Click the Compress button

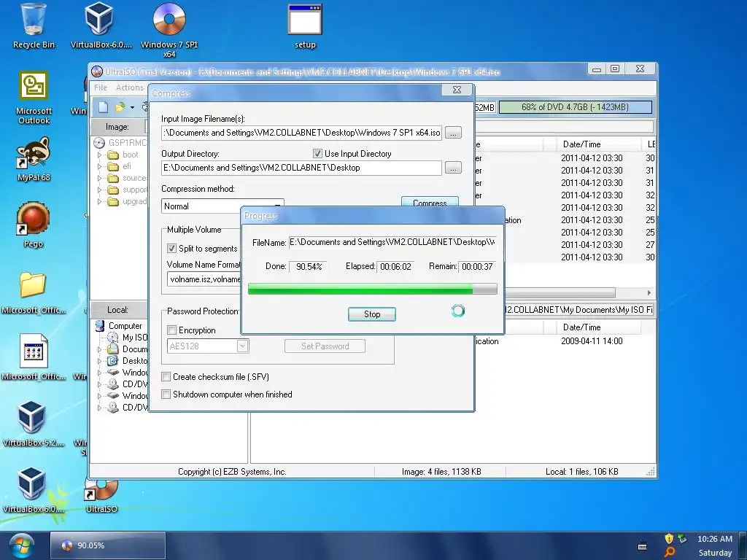pyautogui.click(x=430, y=202)
